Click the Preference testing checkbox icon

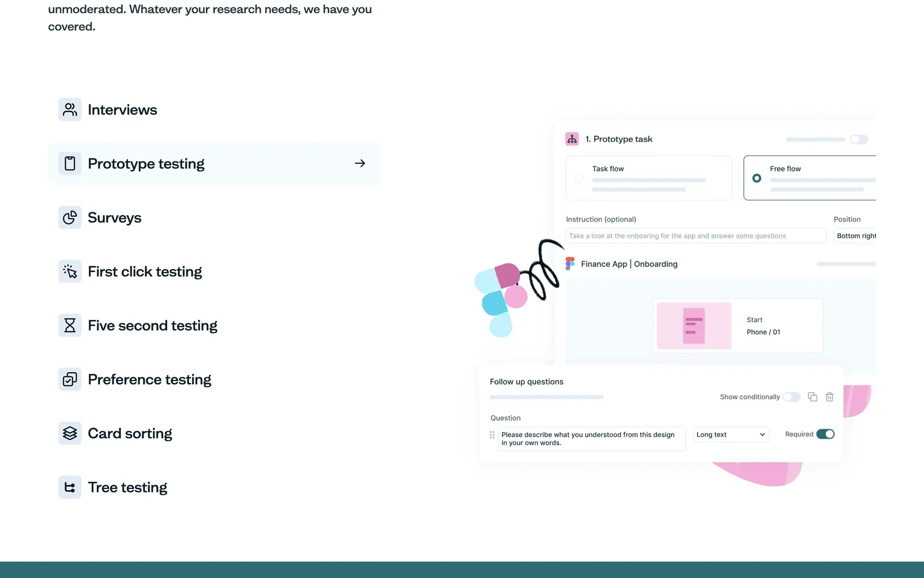[x=70, y=380]
